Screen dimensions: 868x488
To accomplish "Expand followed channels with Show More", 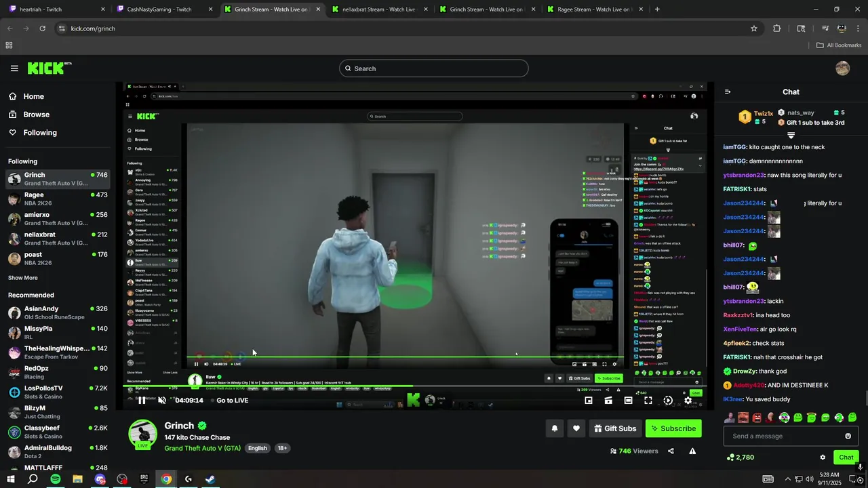I will pos(23,278).
